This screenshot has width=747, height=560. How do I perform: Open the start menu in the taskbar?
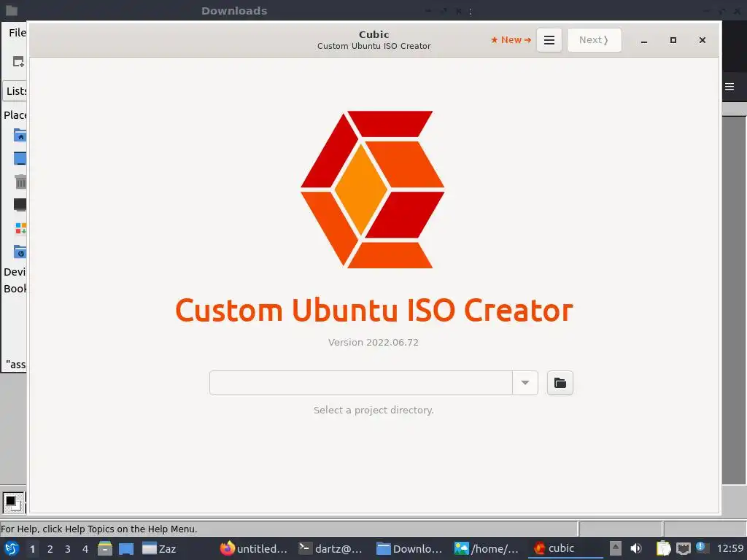click(x=12, y=548)
